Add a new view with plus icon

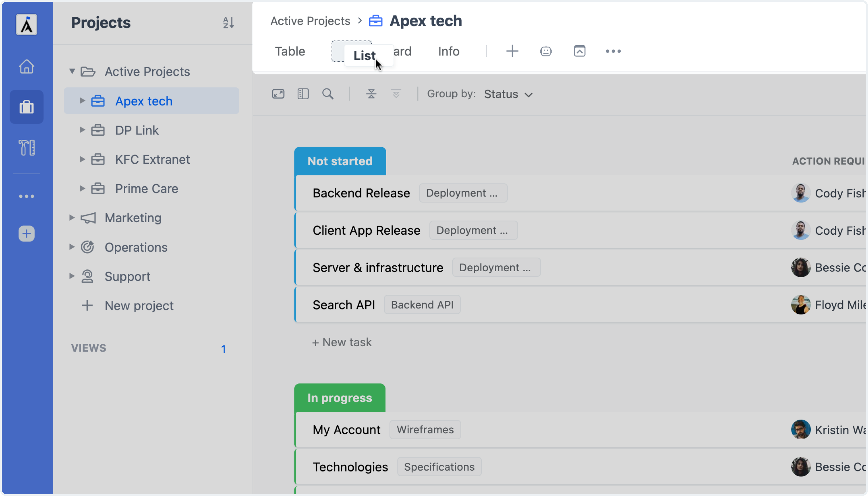(512, 51)
